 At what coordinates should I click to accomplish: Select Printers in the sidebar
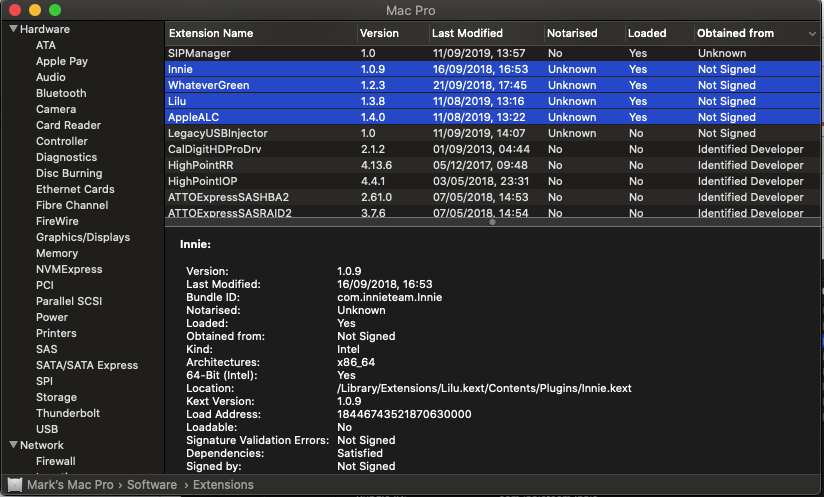pyautogui.click(x=56, y=334)
